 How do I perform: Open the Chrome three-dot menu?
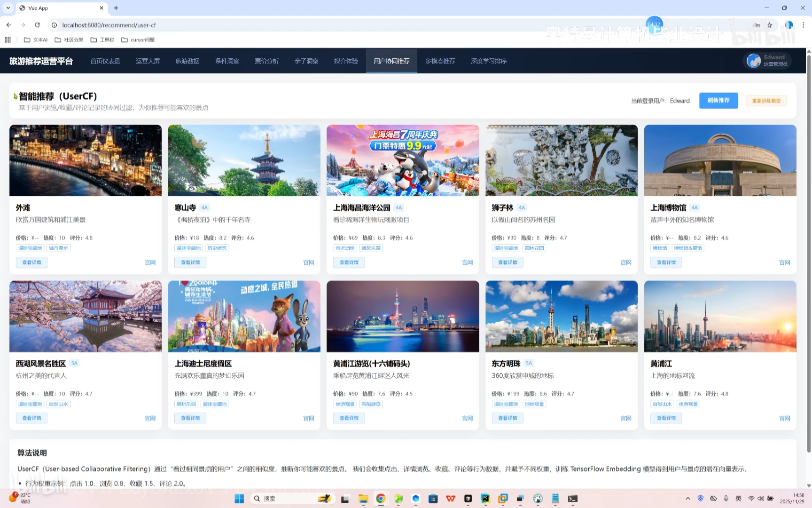(803, 25)
